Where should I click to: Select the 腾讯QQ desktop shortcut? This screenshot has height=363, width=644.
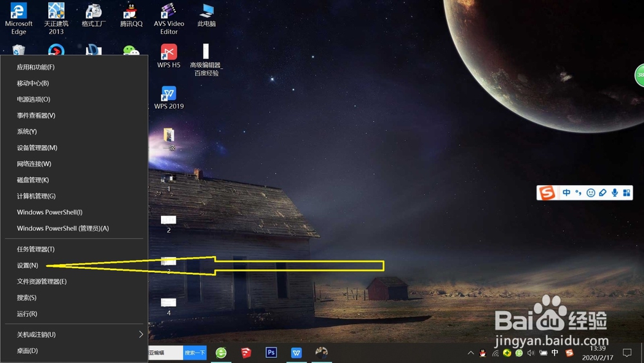pos(131,15)
